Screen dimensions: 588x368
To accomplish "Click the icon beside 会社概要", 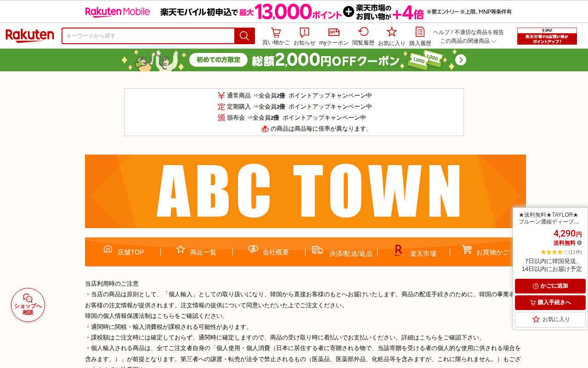I will pyautogui.click(x=253, y=249).
